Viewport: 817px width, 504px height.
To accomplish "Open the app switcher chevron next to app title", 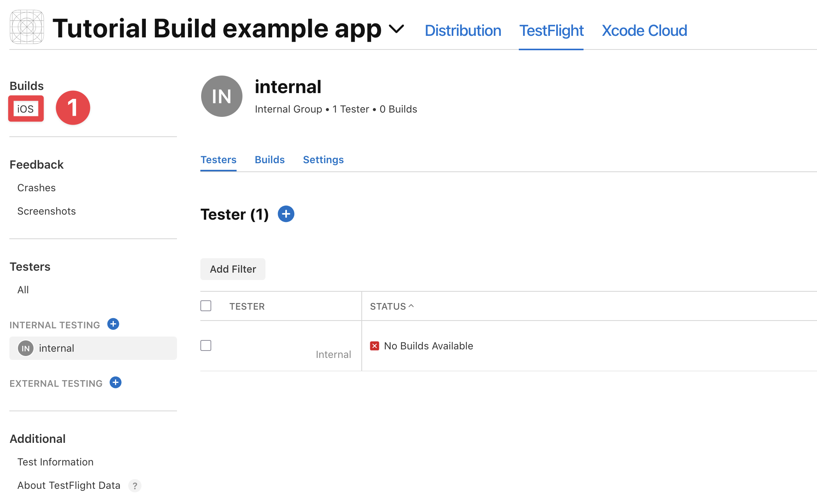I will 397,29.
